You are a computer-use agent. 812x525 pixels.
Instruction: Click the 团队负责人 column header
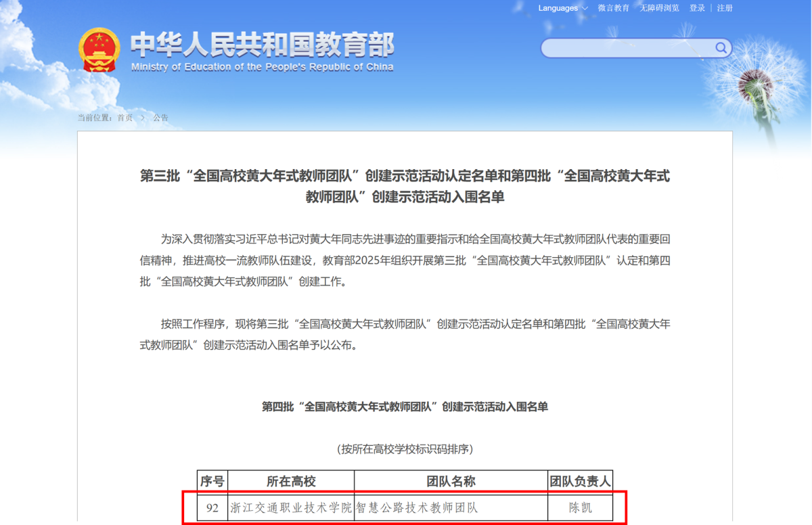coord(580,482)
